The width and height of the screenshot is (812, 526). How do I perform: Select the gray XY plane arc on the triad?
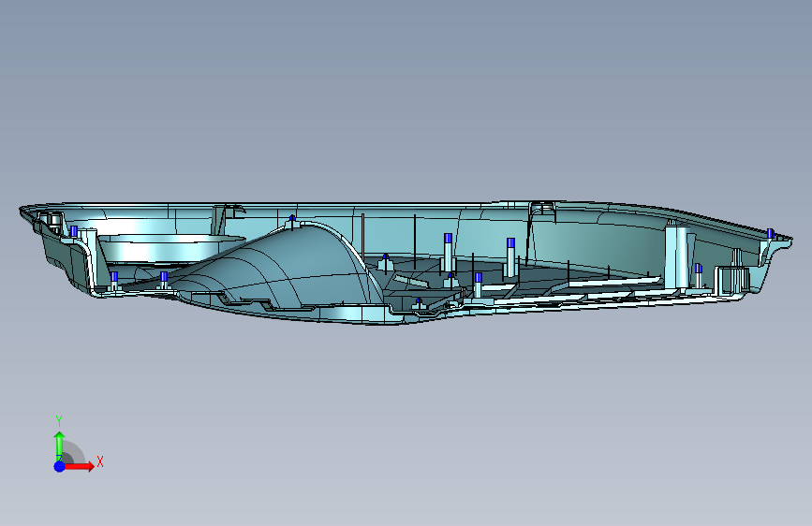click(x=74, y=454)
